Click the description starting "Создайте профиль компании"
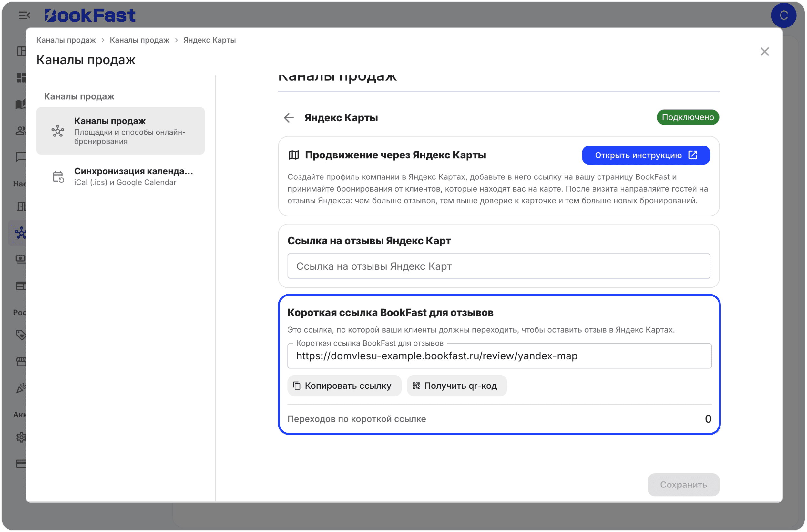Viewport: 807px width, 532px height. 498,189
